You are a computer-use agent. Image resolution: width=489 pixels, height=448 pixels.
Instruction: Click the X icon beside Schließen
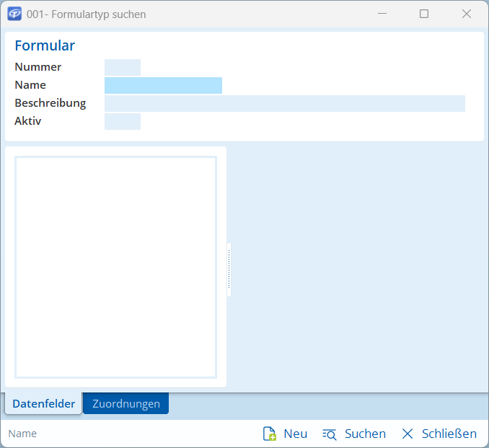pyautogui.click(x=407, y=434)
